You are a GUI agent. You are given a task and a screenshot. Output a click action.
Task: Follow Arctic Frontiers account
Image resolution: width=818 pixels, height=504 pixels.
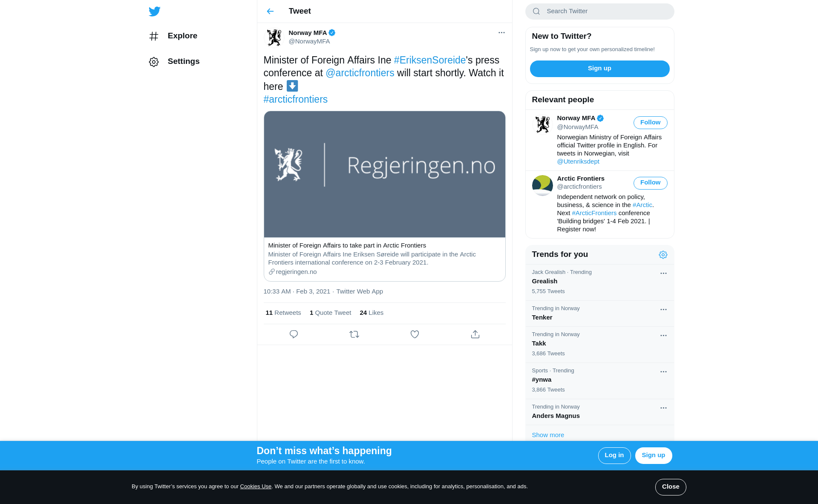650,183
